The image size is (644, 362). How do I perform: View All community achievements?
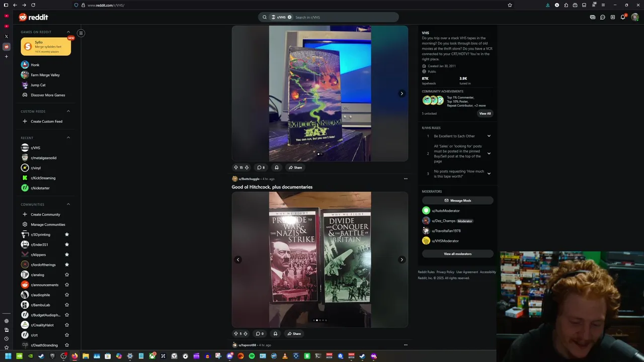click(485, 114)
